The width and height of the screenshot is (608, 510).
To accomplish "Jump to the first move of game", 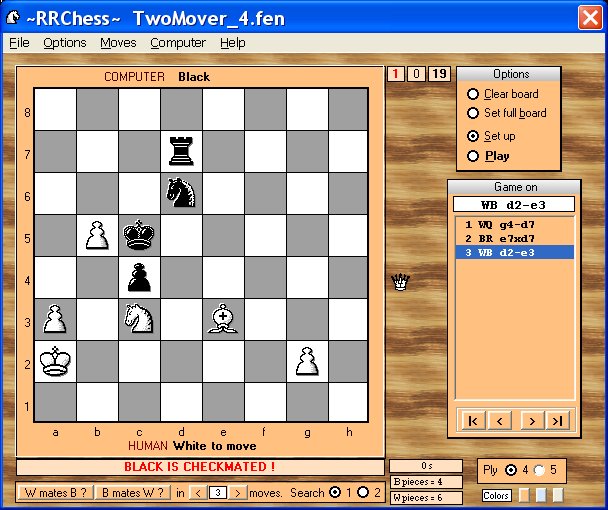I will point(469,418).
